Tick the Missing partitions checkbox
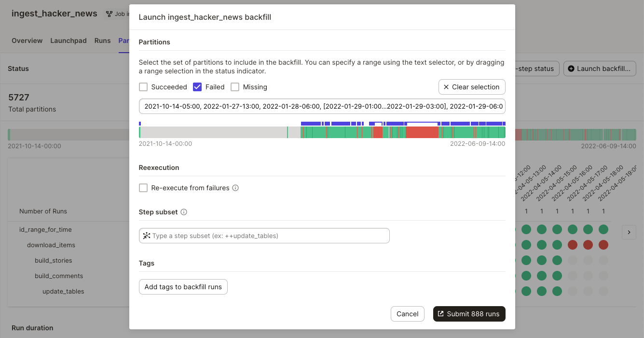Screen dimensions: 644x338 [235, 87]
